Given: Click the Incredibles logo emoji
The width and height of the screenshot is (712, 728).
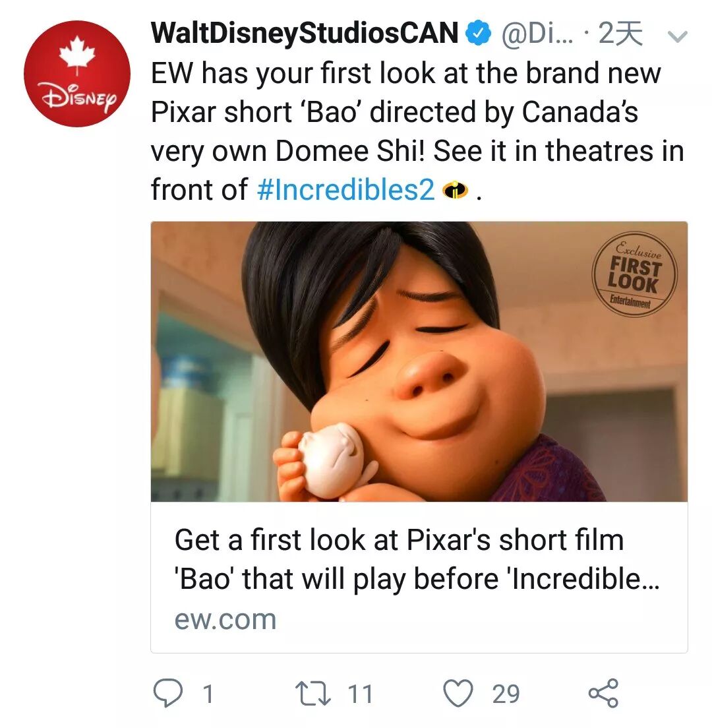Looking at the screenshot, I should click(x=455, y=190).
